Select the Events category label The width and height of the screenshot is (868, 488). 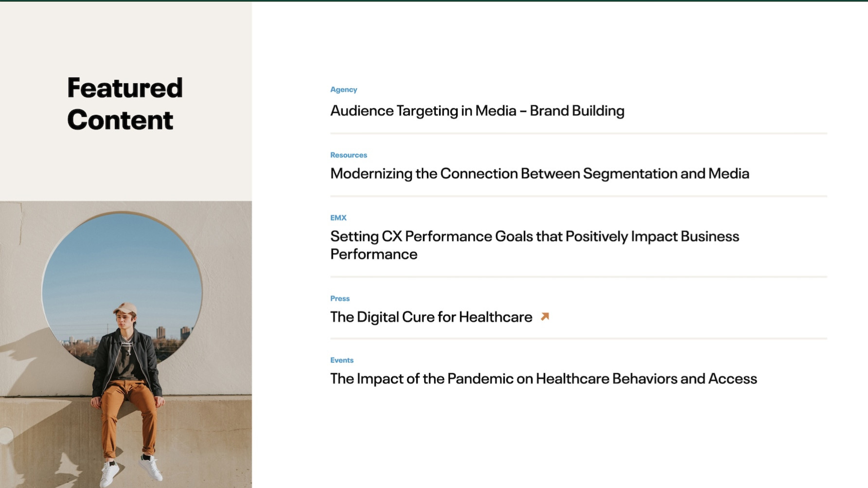point(341,361)
